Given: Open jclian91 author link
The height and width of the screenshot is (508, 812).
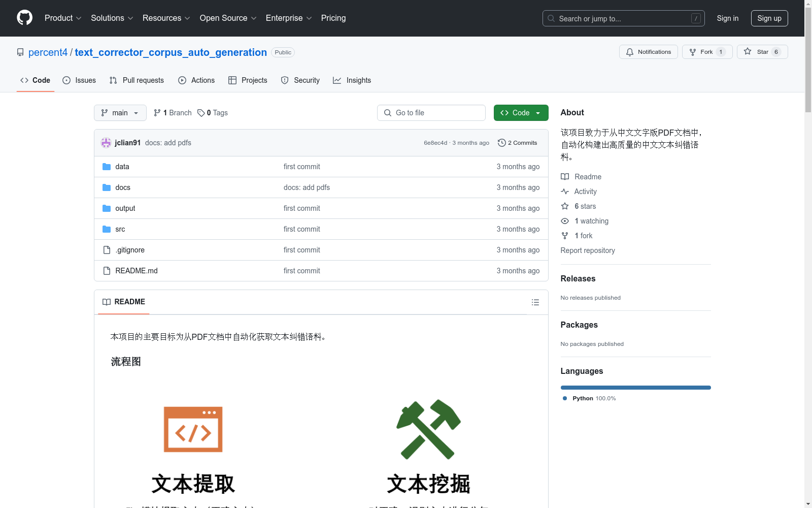Looking at the screenshot, I should 128,143.
